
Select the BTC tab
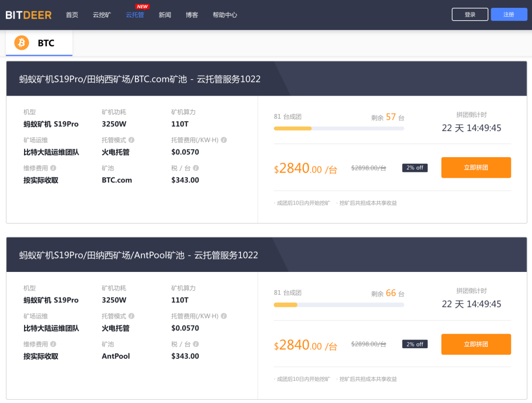click(x=39, y=43)
